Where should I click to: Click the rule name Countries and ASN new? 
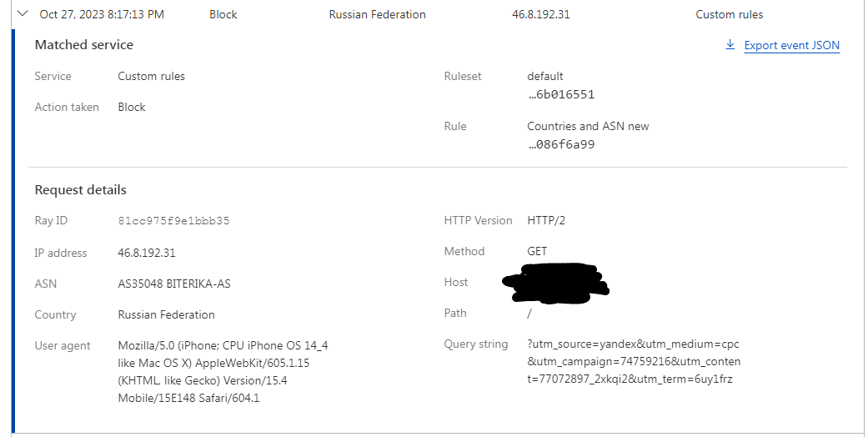point(588,126)
